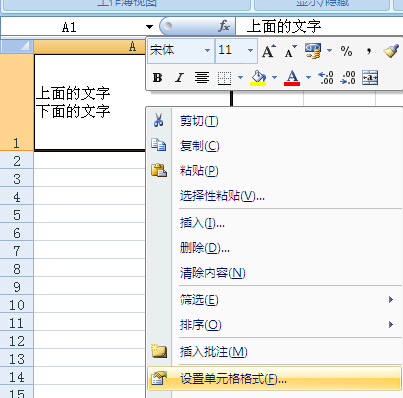Screen dimensions: 403x398
Task: Click the center alignment icon
Action: point(202,78)
